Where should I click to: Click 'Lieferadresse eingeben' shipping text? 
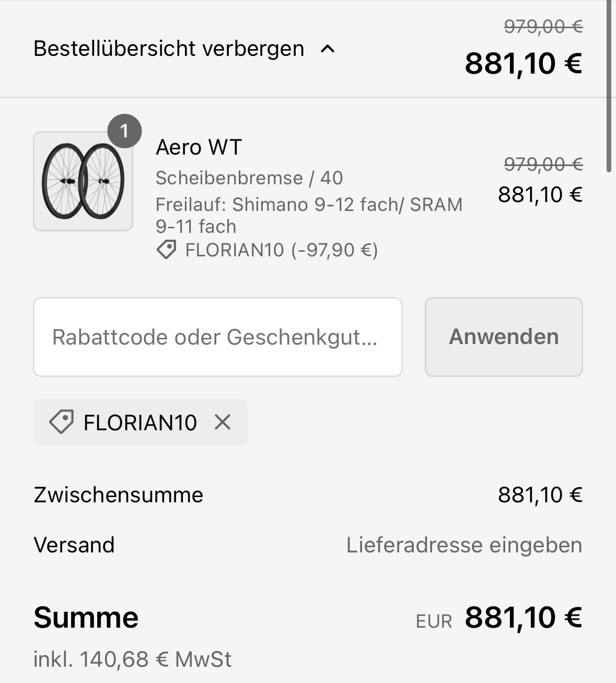pyautogui.click(x=464, y=545)
